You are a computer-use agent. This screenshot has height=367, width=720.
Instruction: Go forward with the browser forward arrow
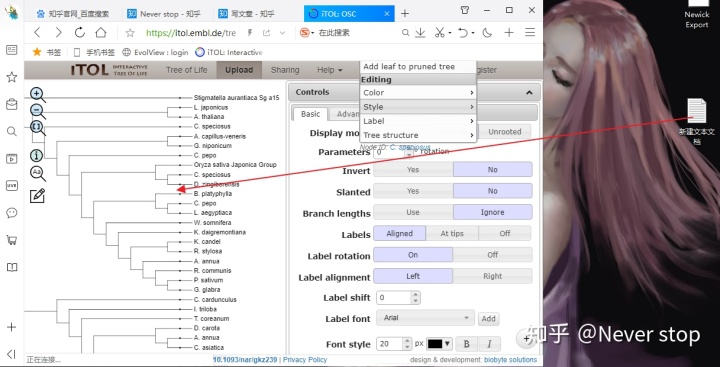click(x=58, y=33)
